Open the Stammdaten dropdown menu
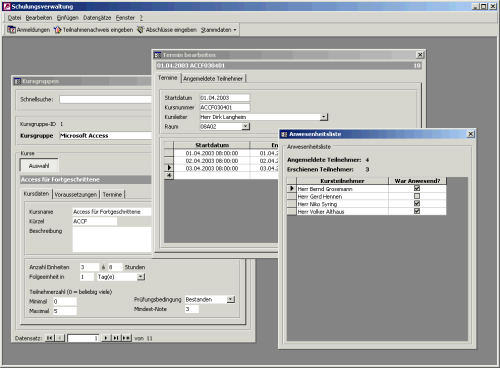 pyautogui.click(x=218, y=30)
